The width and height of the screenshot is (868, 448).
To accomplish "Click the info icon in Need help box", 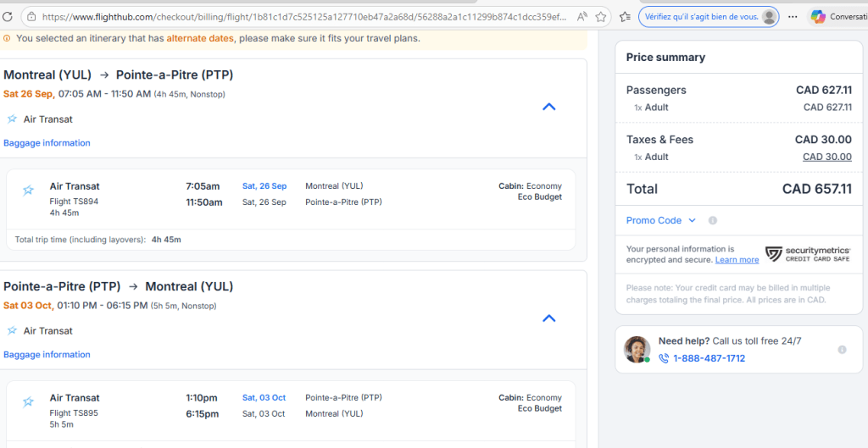I will 842,350.
